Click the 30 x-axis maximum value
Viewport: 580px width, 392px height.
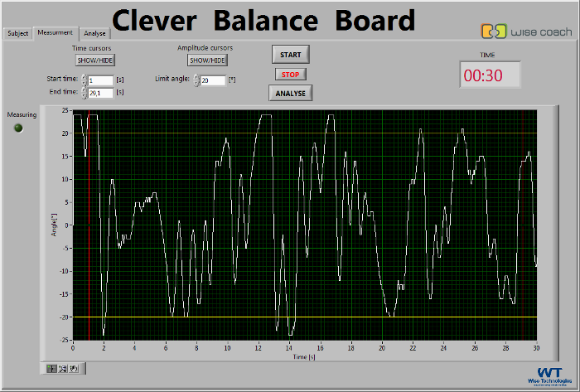click(x=536, y=347)
